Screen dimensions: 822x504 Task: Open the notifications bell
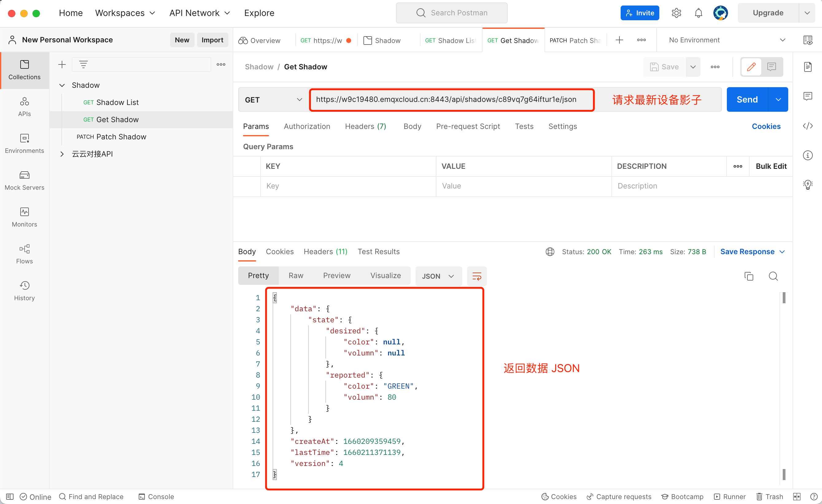coord(698,13)
